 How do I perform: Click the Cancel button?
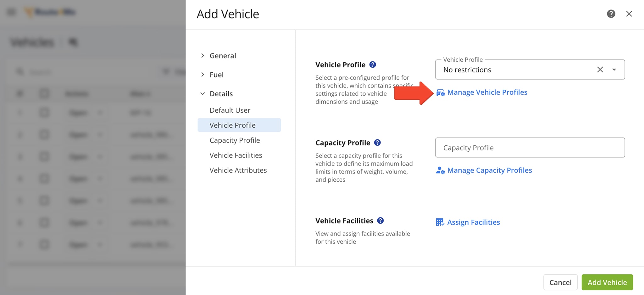coord(560,282)
